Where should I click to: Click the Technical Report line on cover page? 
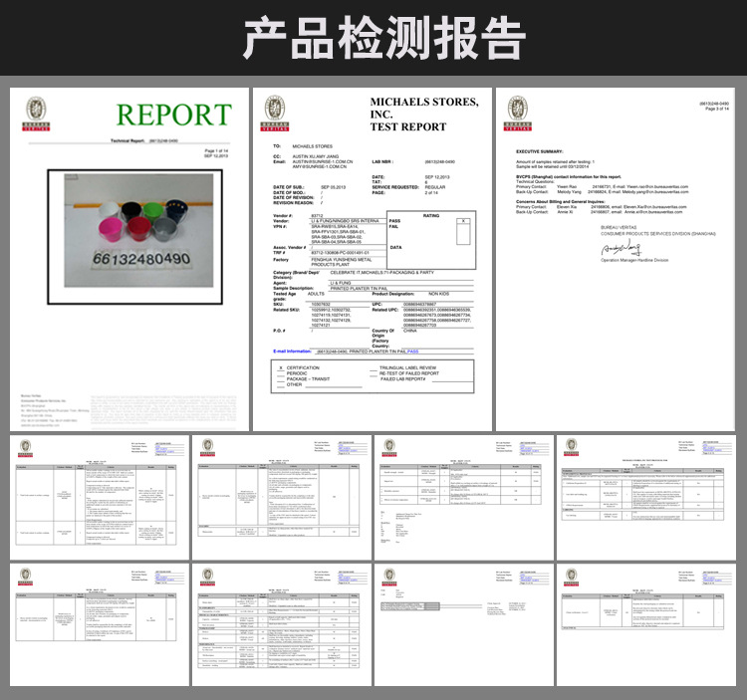pyautogui.click(x=144, y=141)
